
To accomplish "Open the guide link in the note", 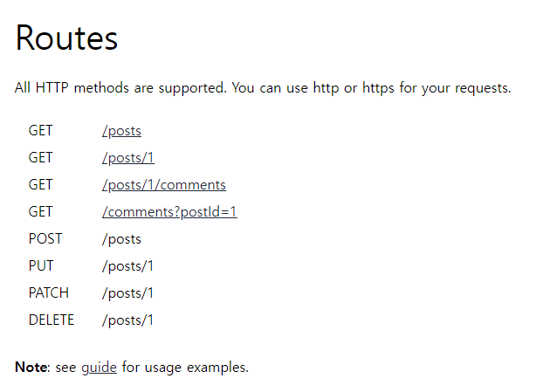I will coord(100,368).
